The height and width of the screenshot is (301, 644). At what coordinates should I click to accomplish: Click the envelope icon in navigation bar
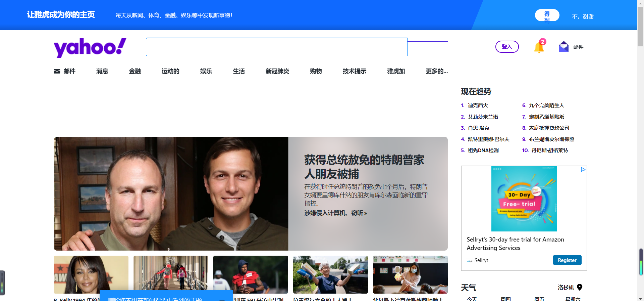[57, 71]
